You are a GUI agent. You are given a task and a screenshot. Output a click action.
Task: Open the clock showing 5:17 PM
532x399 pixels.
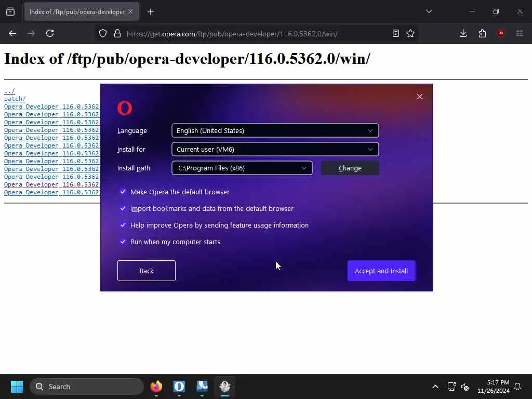point(494,387)
